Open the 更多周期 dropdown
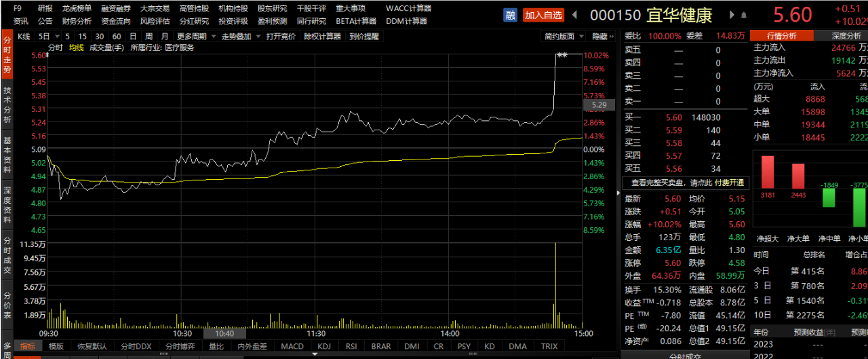The image size is (868, 359). (x=195, y=36)
